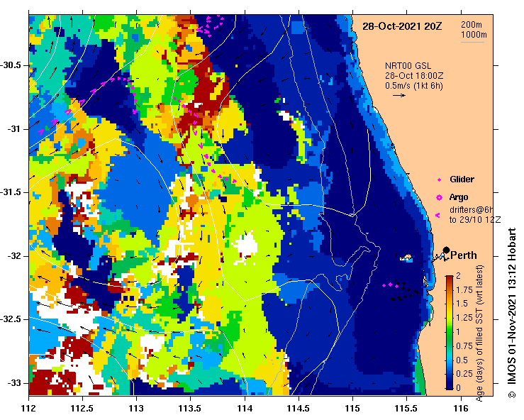Click the '-32' latitude axis label

16,256
